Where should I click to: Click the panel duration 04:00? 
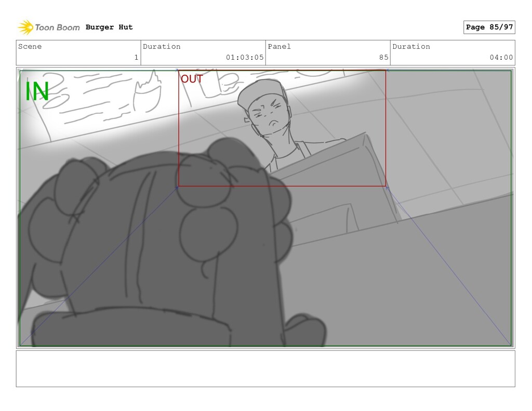[x=501, y=57]
